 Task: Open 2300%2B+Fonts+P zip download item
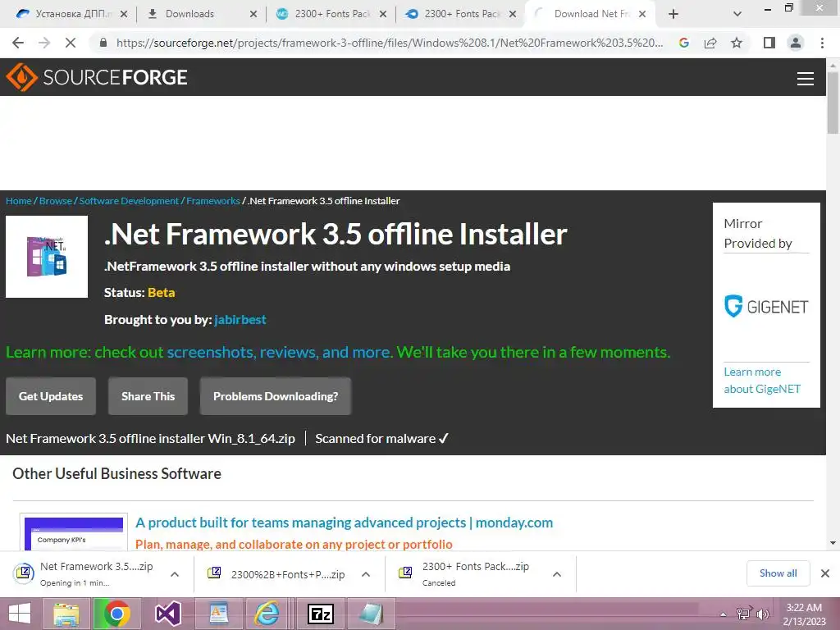pyautogui.click(x=277, y=574)
